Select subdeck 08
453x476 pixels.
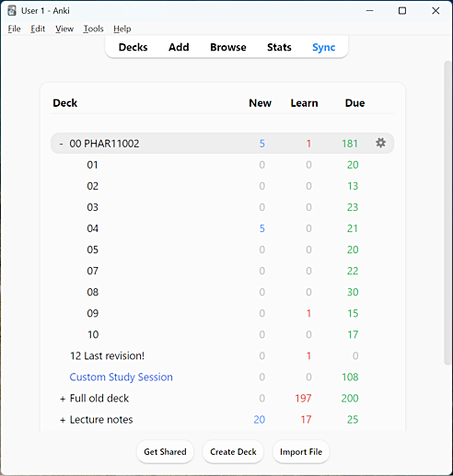(92, 292)
